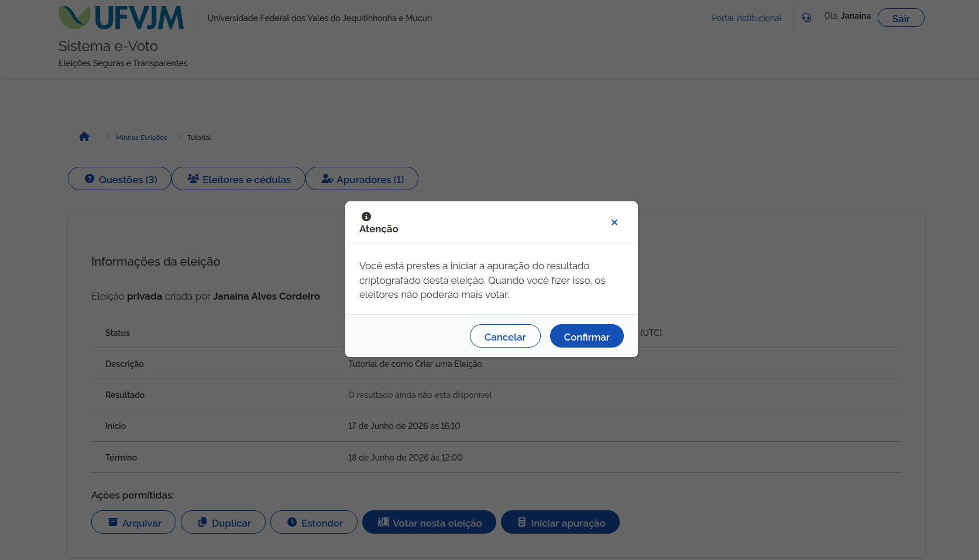Click Status row label
The width and height of the screenshot is (979, 560).
(118, 333)
